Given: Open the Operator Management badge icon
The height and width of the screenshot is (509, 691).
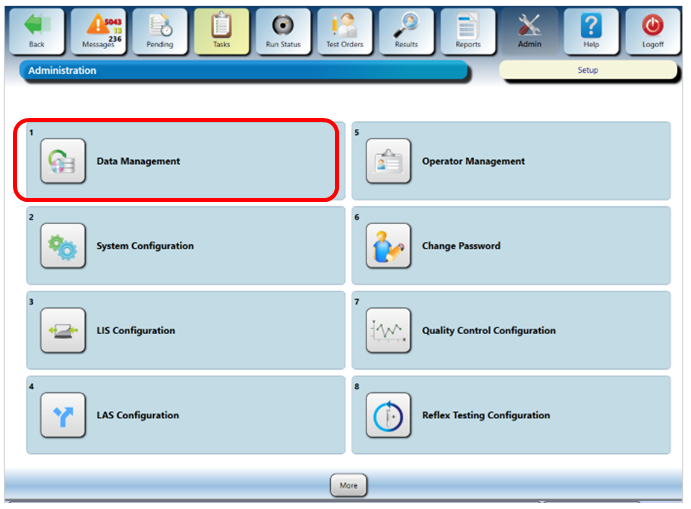Looking at the screenshot, I should (x=388, y=161).
